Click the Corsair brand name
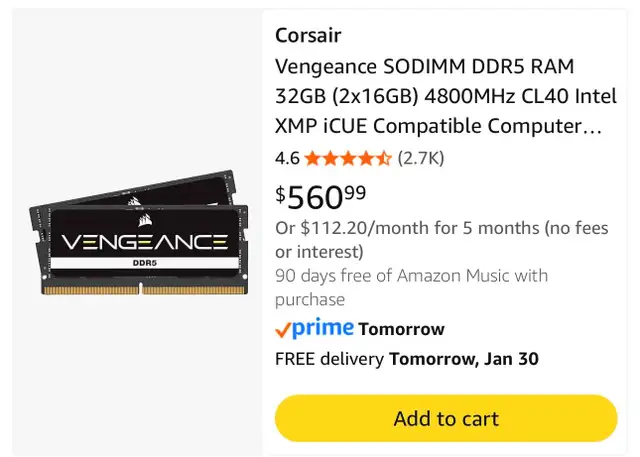The width and height of the screenshot is (640, 457). pos(308,36)
